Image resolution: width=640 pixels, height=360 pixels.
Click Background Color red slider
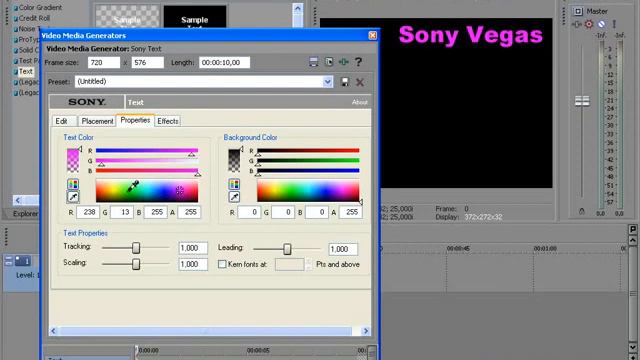308,151
